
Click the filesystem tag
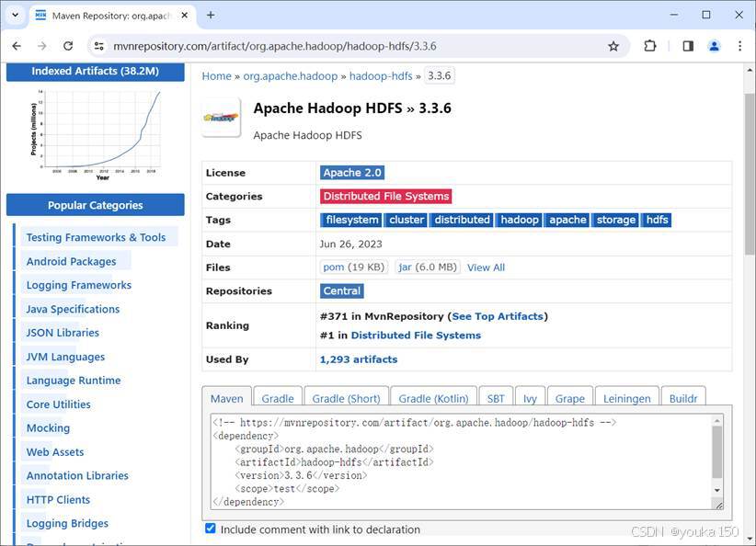[351, 220]
